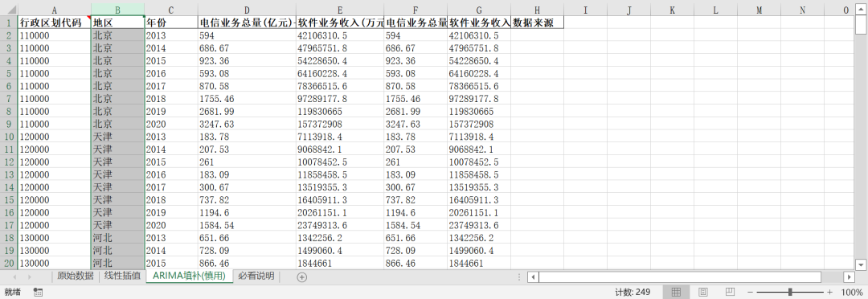This screenshot has height=299, width=868.
Task: Click cell 23749313.6 in column G
Action: 479,225
